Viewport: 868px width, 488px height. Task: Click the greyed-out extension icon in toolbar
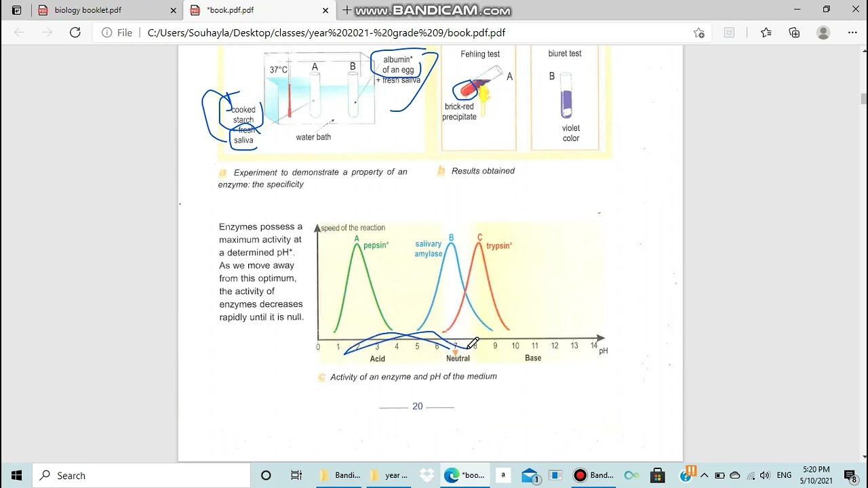[729, 33]
